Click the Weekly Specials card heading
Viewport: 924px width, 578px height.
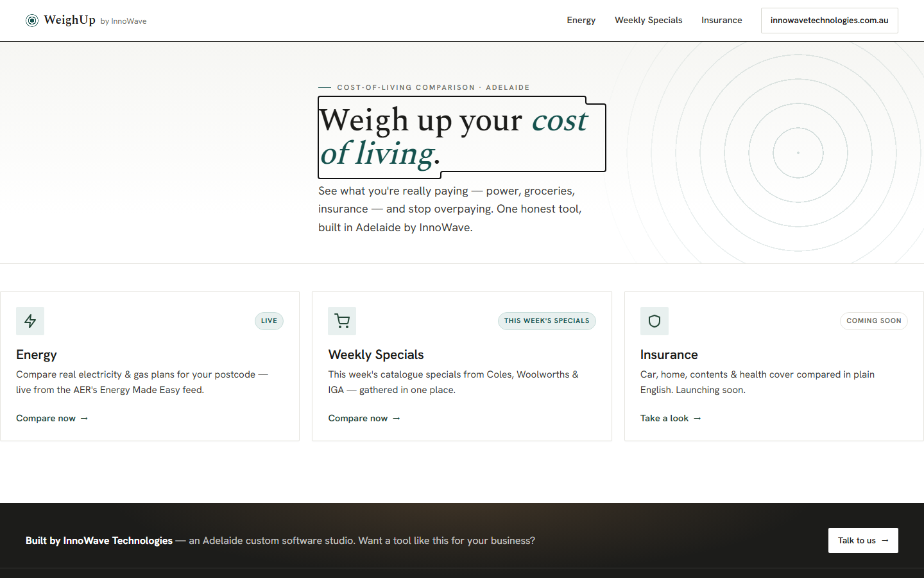point(376,355)
